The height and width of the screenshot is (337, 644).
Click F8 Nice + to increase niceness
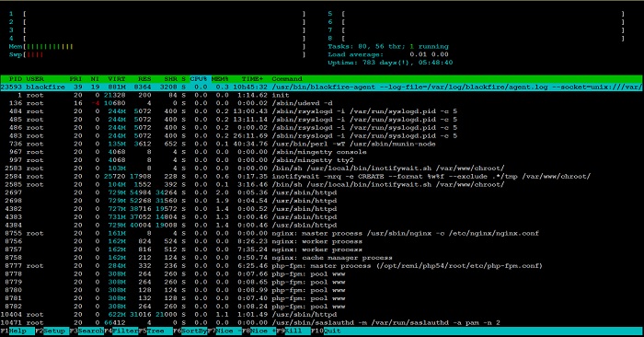[259, 331]
